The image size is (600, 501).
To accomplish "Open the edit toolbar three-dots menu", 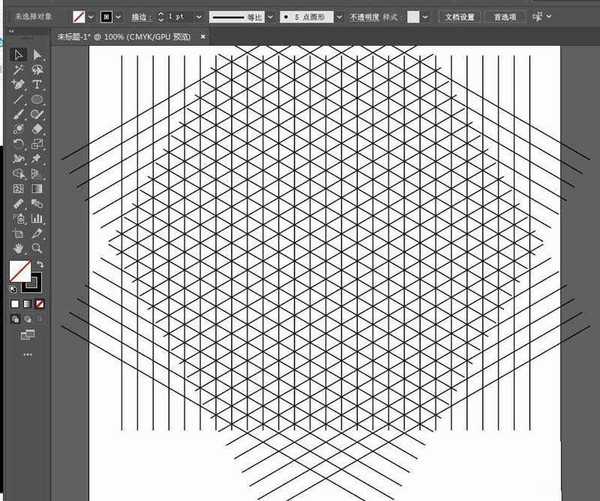I will 27,354.
